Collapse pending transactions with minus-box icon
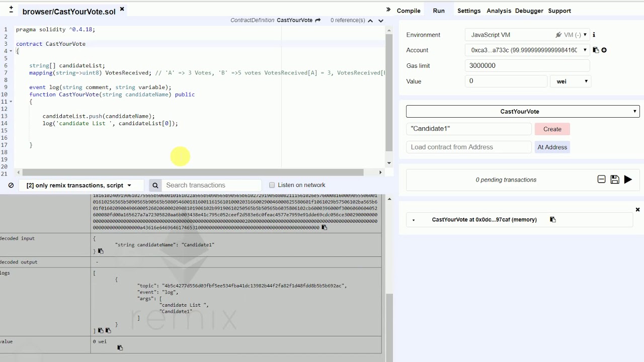644x362 pixels. 601,179
